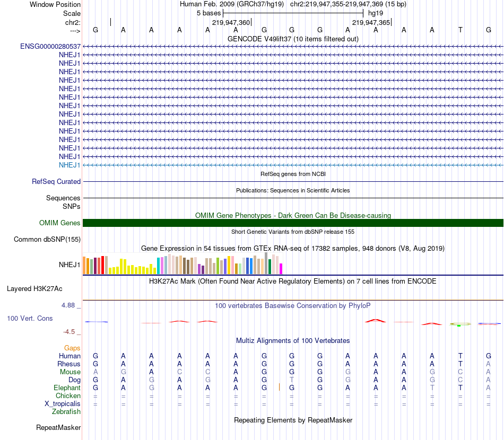The image size is (504, 440).
Task: Open the 100 Vert. Cons label
Action: point(30,318)
